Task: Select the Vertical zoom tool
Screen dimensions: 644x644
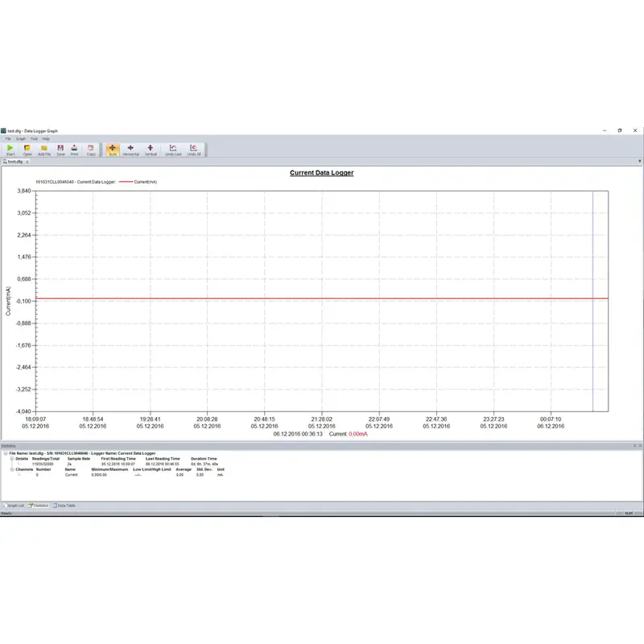Action: (x=151, y=149)
